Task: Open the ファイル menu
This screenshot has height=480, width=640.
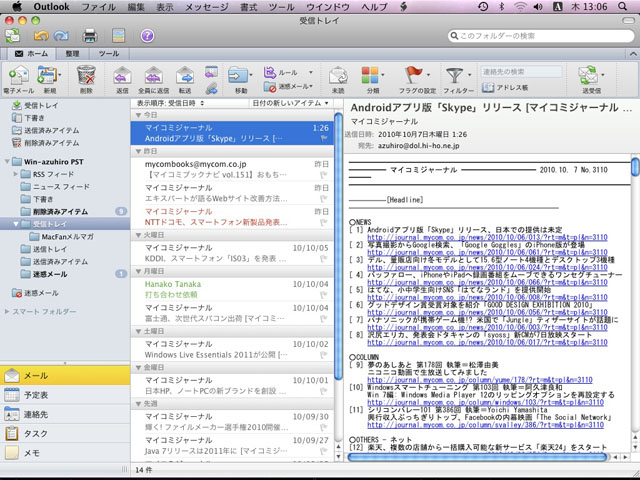Action: click(98, 7)
